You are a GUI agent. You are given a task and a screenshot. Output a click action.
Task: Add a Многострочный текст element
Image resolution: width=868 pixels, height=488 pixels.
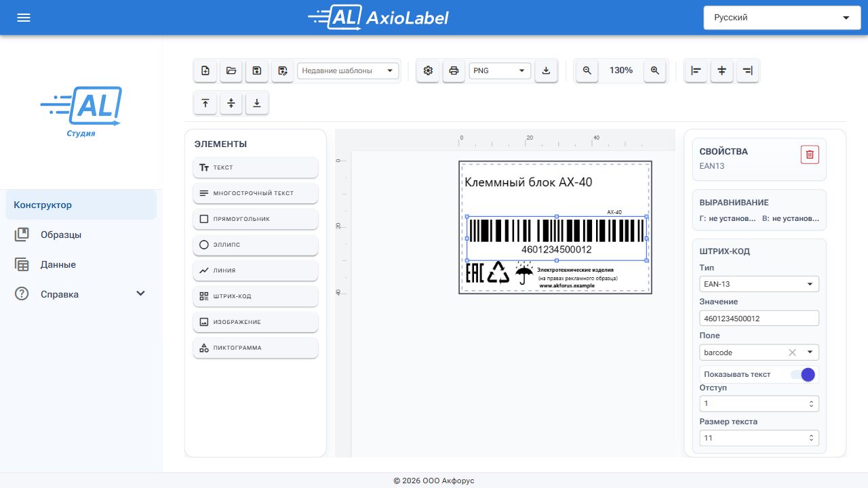[256, 193]
